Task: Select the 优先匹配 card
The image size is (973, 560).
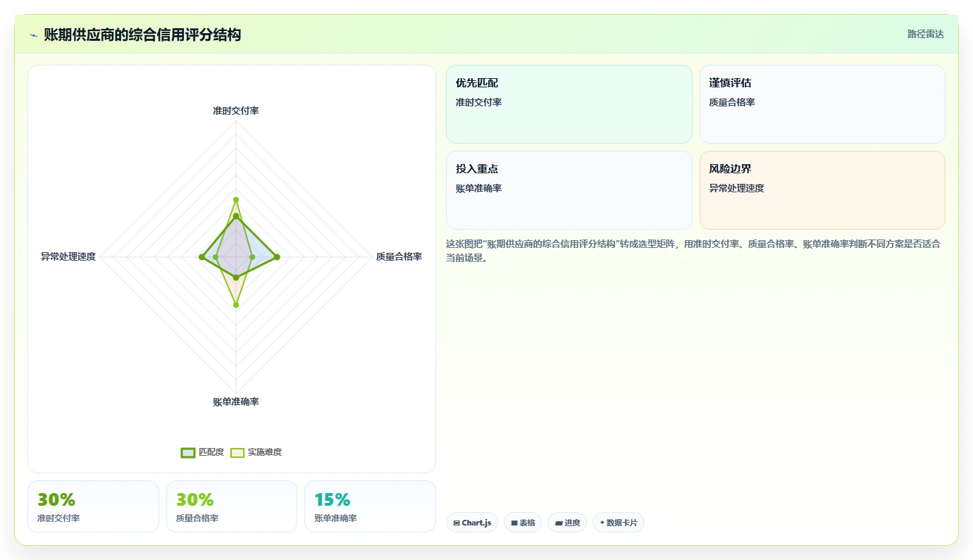Action: (569, 104)
